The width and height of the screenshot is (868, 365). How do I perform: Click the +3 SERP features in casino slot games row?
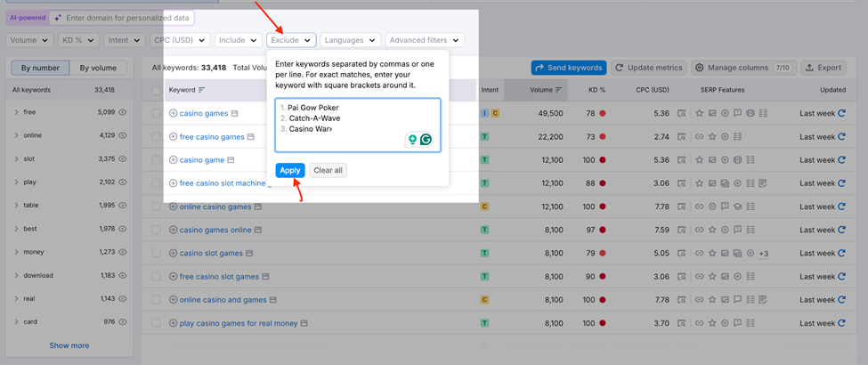(763, 254)
